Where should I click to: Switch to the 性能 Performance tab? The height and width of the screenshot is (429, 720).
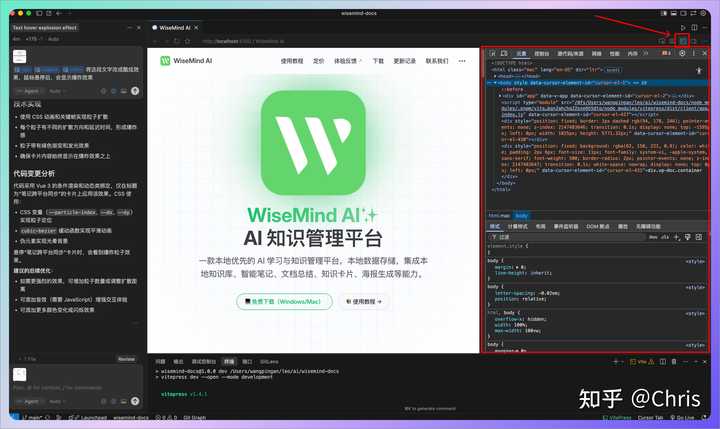[614, 54]
